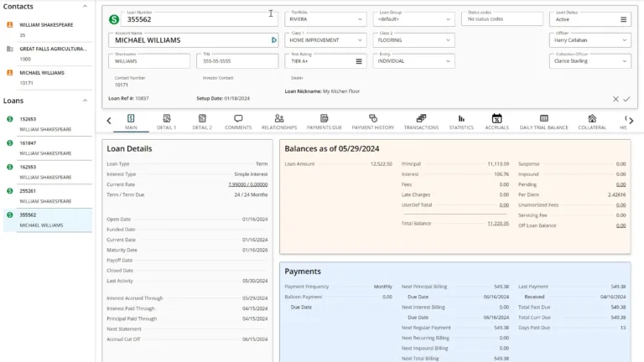Viewport: 644px width, 362px height.
Task: Go to the Transactions tab
Action: (421, 122)
